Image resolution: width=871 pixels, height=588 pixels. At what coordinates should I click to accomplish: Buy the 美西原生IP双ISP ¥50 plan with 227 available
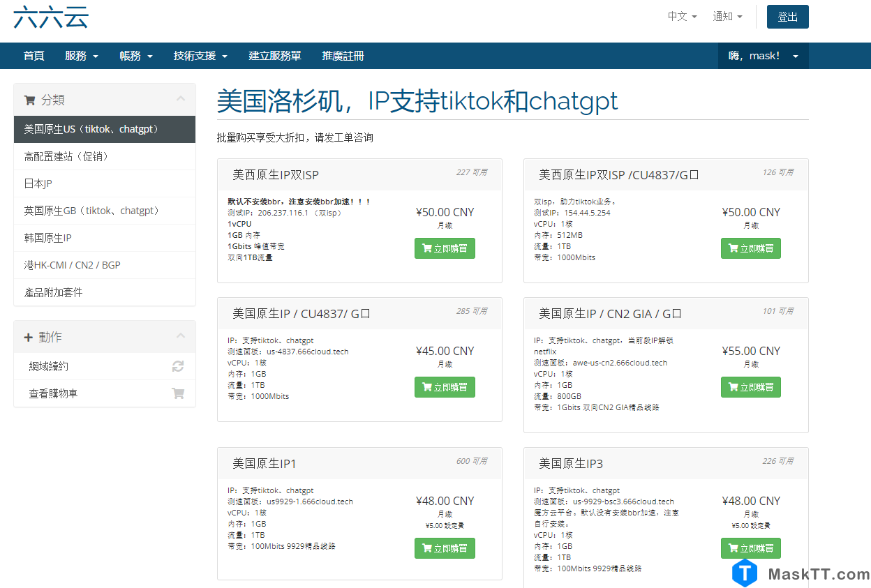coord(445,248)
